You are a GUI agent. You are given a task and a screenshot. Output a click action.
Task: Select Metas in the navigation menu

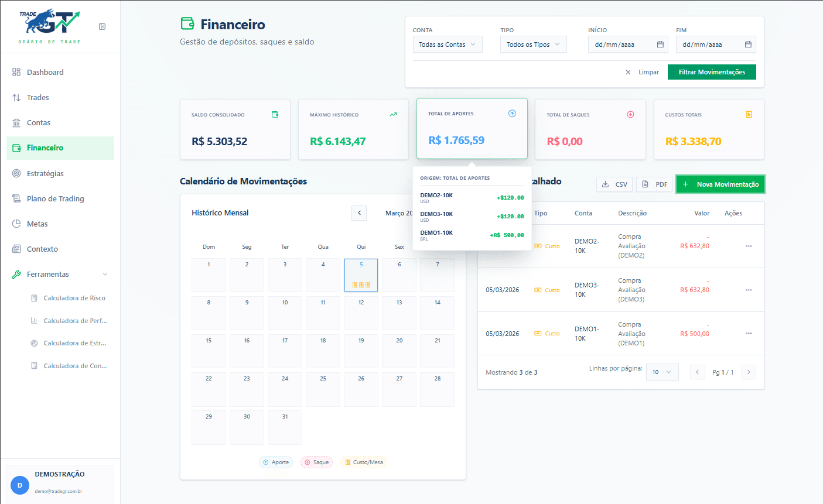pos(37,224)
